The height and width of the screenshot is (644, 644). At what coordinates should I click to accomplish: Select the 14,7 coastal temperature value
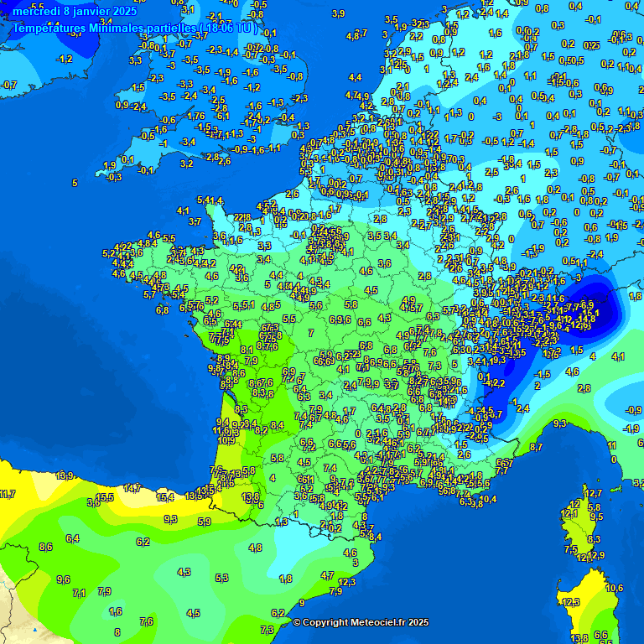pos(132,488)
